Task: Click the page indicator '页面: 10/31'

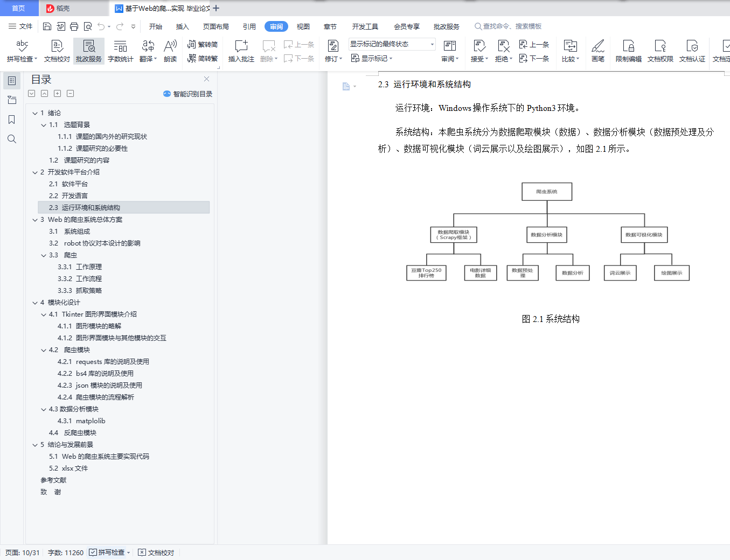Action: (x=23, y=552)
